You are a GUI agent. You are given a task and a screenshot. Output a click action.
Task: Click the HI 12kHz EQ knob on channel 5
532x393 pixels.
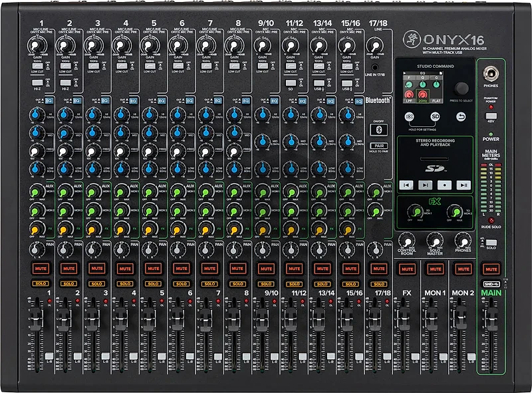coord(149,115)
